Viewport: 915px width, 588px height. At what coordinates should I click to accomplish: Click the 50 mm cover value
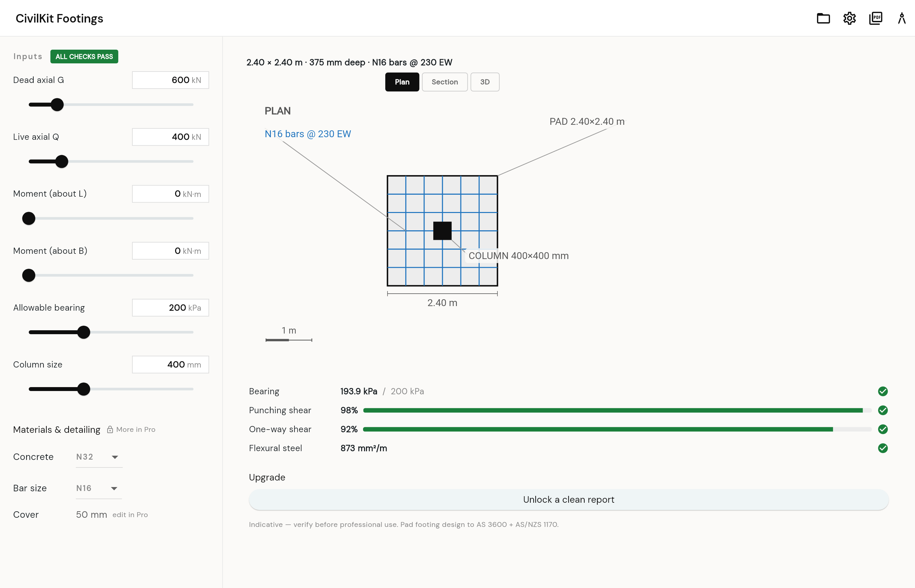coord(91,515)
